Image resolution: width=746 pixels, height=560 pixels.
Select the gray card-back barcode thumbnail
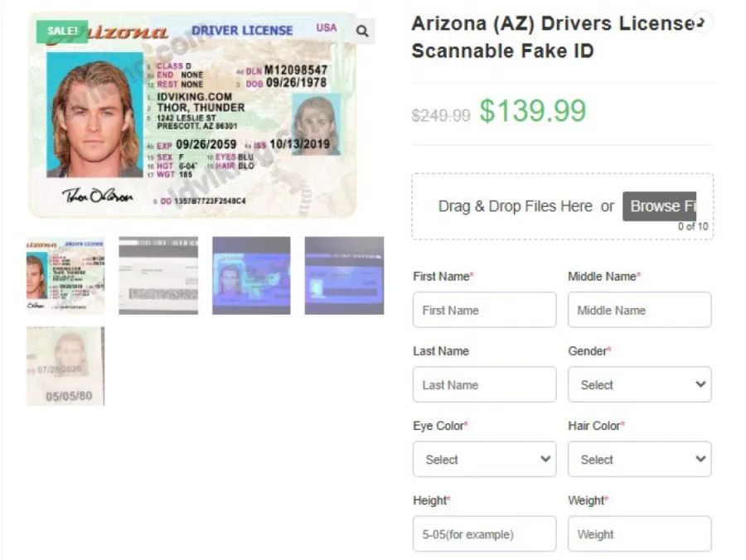tap(158, 275)
